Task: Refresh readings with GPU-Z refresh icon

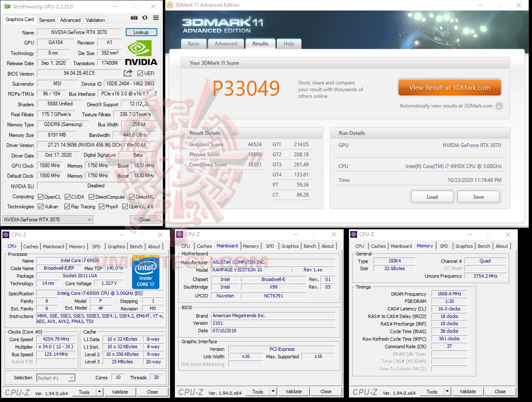Action: (x=144, y=18)
